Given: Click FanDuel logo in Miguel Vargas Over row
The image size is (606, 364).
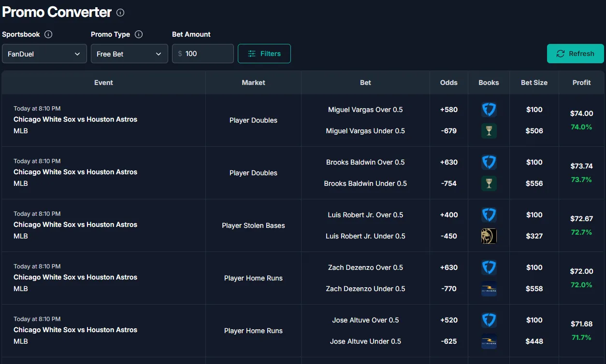Looking at the screenshot, I should coord(489,110).
